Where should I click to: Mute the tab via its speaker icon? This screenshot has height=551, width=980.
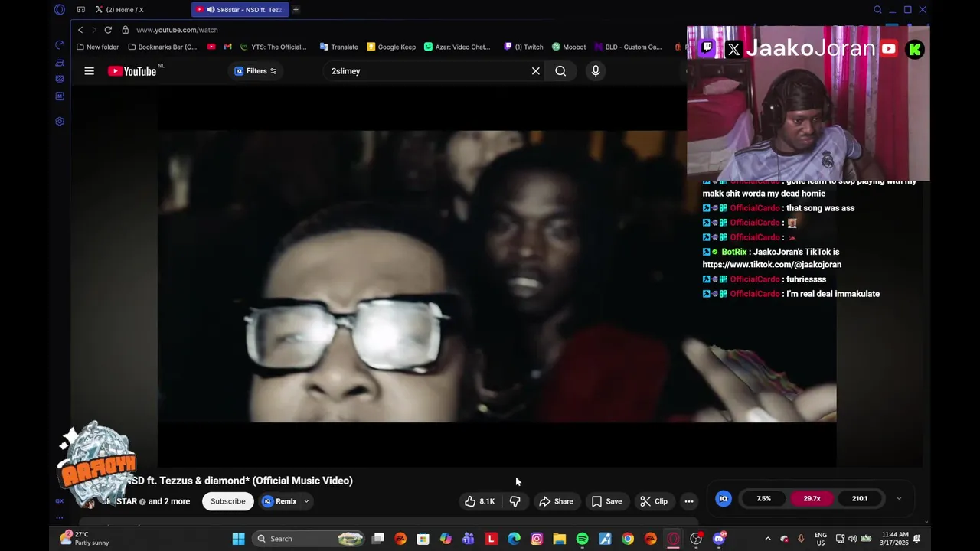(211, 10)
